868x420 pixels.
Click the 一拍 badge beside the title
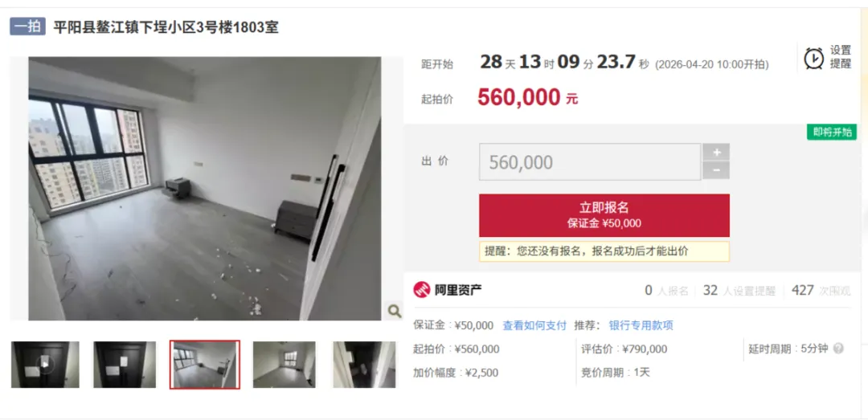point(27,27)
